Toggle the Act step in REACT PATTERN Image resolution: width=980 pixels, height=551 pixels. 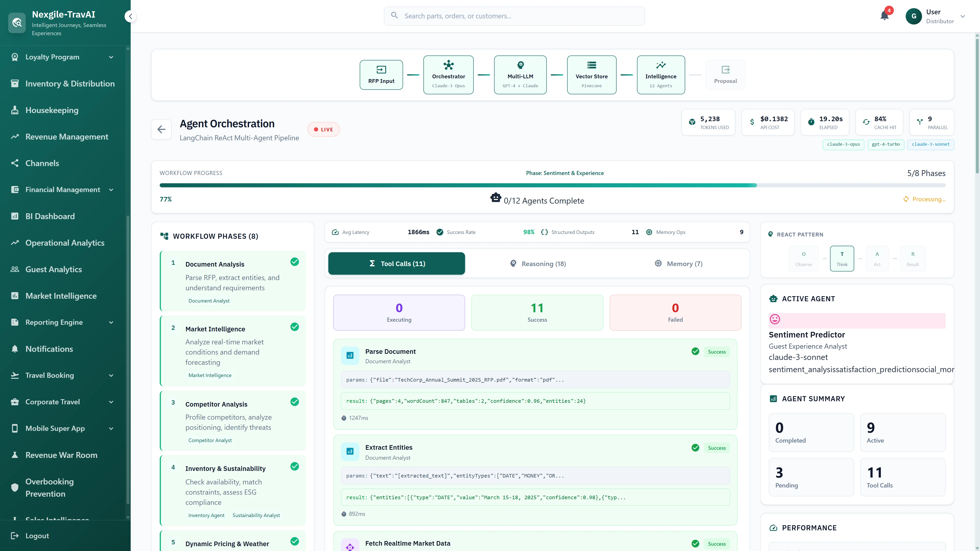click(877, 258)
